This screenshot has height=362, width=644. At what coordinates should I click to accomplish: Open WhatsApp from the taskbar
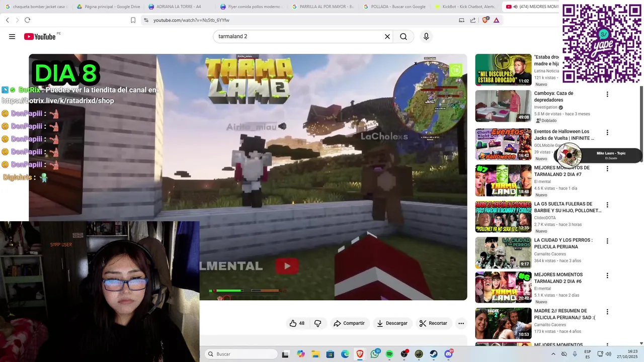(375, 354)
